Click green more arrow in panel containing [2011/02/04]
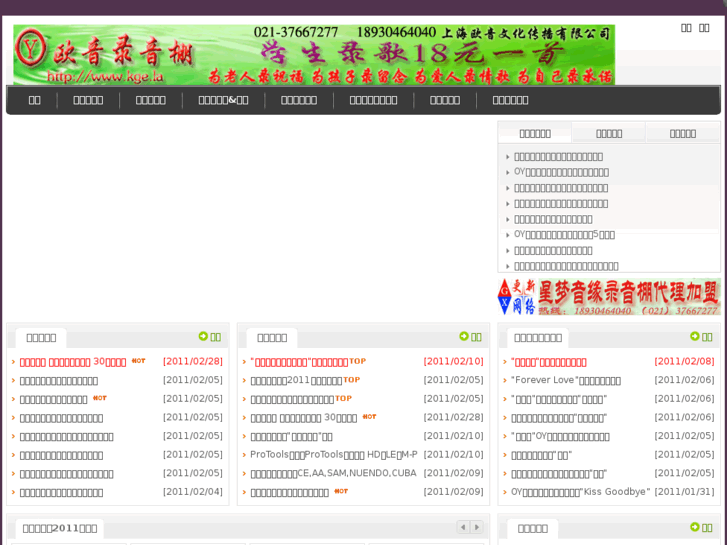This screenshot has height=545, width=727. pos(203,336)
